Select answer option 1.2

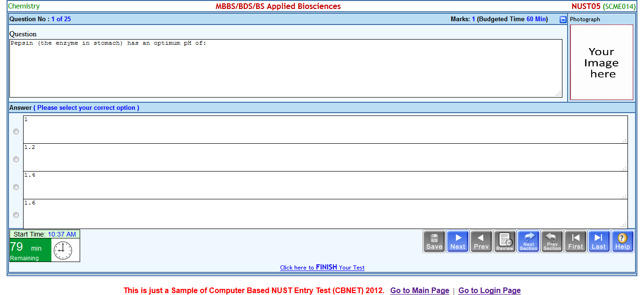pos(16,159)
